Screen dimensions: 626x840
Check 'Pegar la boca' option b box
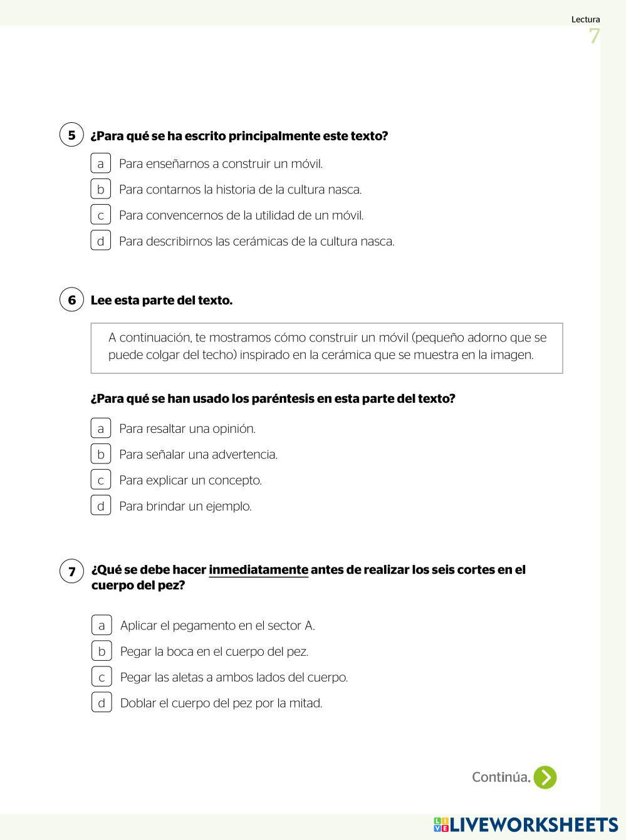coord(102,651)
